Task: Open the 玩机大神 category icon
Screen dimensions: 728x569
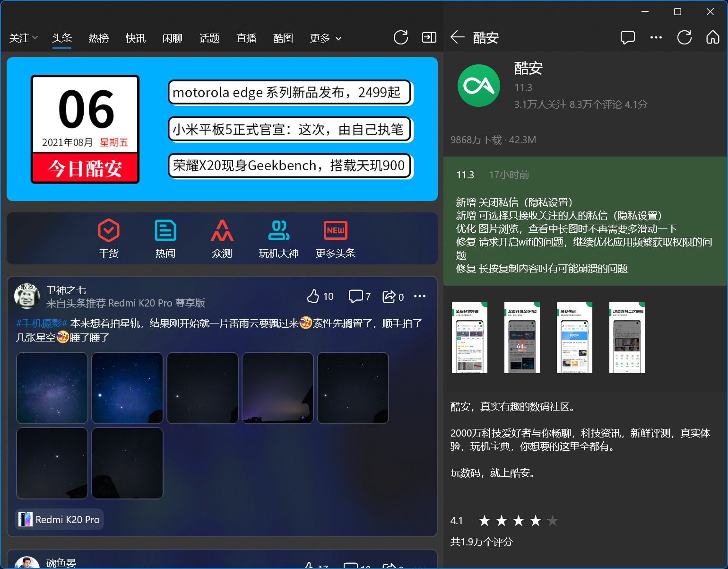Action: tap(279, 239)
